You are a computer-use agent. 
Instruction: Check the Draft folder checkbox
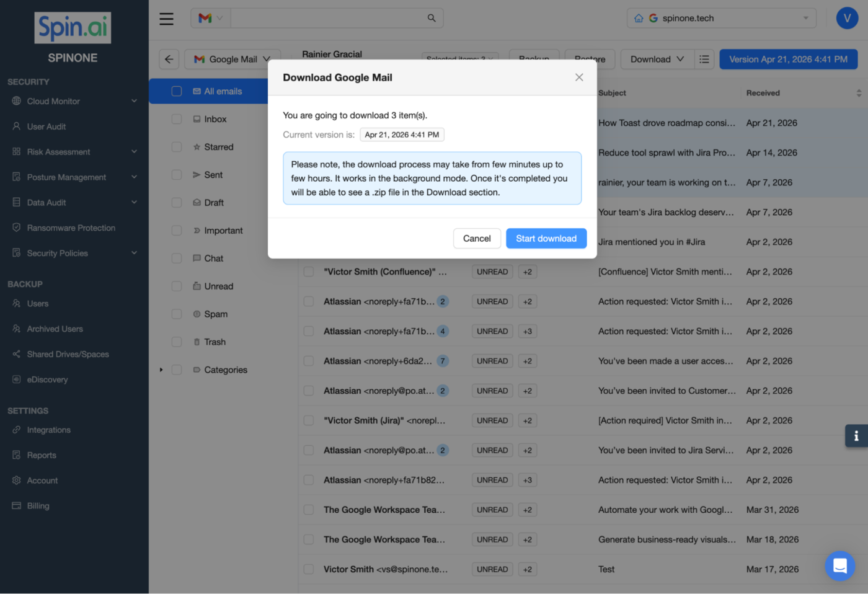point(177,203)
